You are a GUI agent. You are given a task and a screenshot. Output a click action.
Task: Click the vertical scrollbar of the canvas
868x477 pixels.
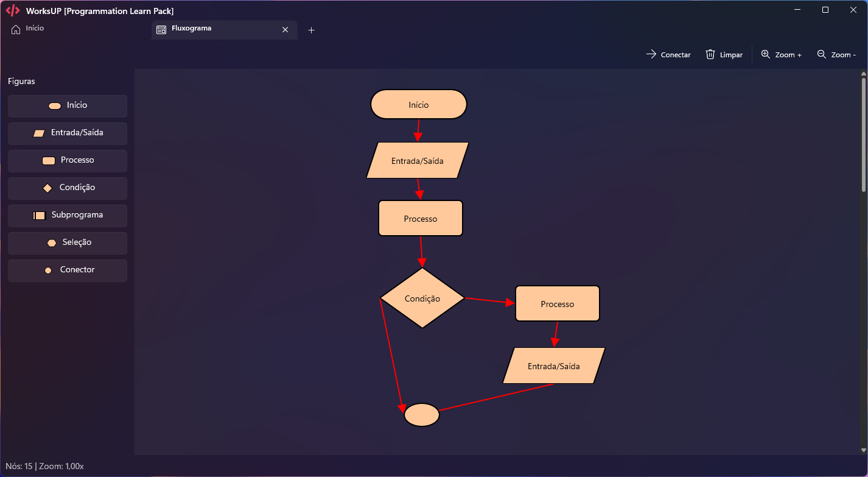(x=863, y=135)
